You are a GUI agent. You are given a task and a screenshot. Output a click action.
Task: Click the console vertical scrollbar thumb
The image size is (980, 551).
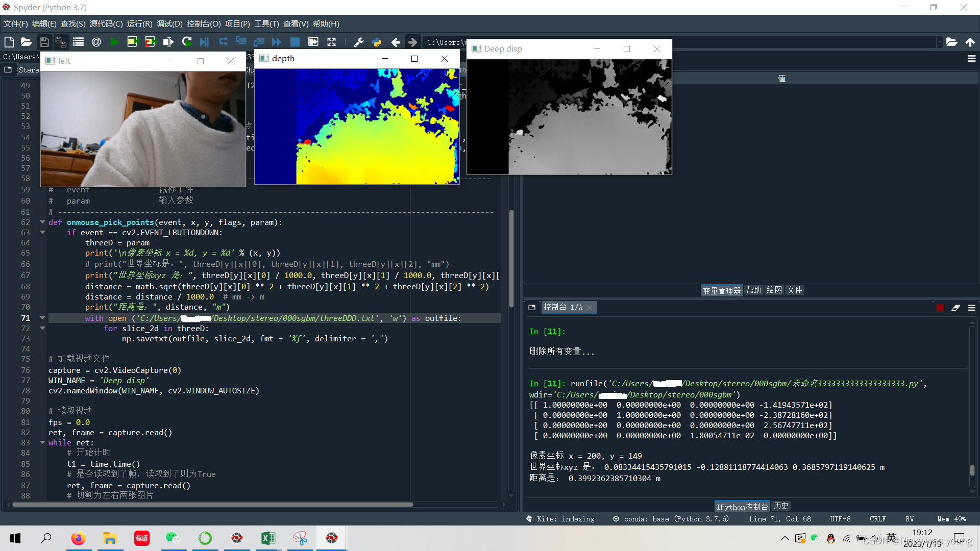point(972,470)
